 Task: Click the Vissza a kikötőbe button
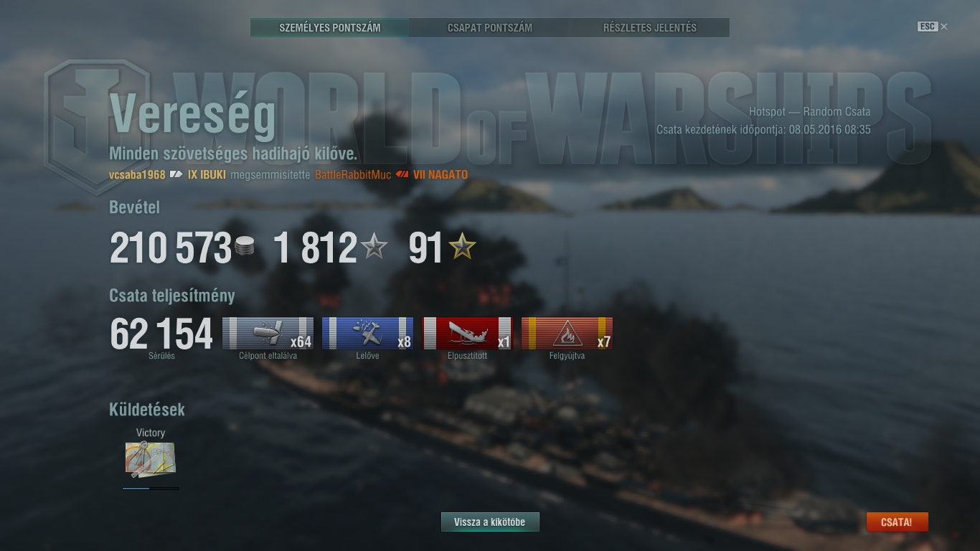click(x=490, y=522)
